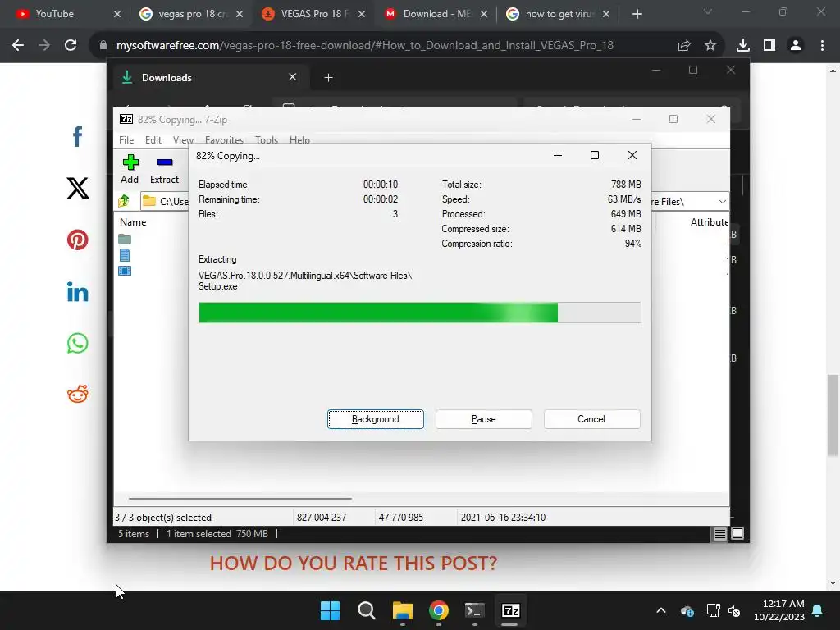The image size is (840, 630).
Task: Select the folder item in 7-Zip file list
Action: click(125, 239)
